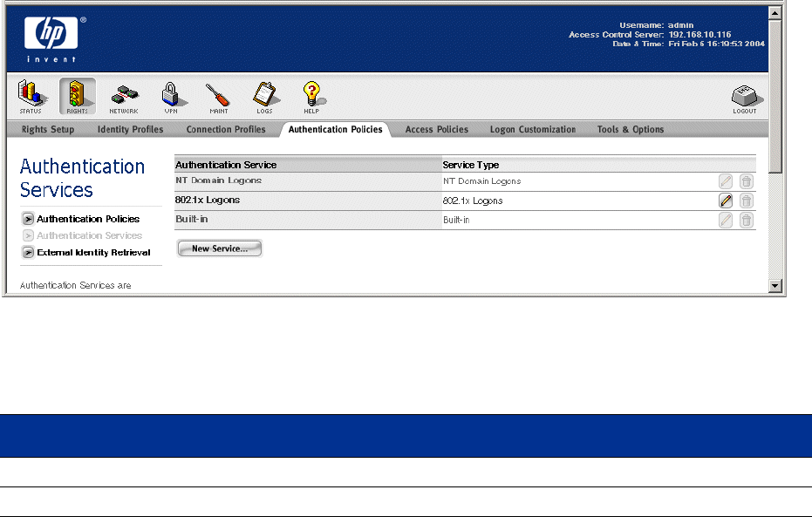Click the Maint screwdriver icon
This screenshot has width=812, height=517.
[x=217, y=96]
